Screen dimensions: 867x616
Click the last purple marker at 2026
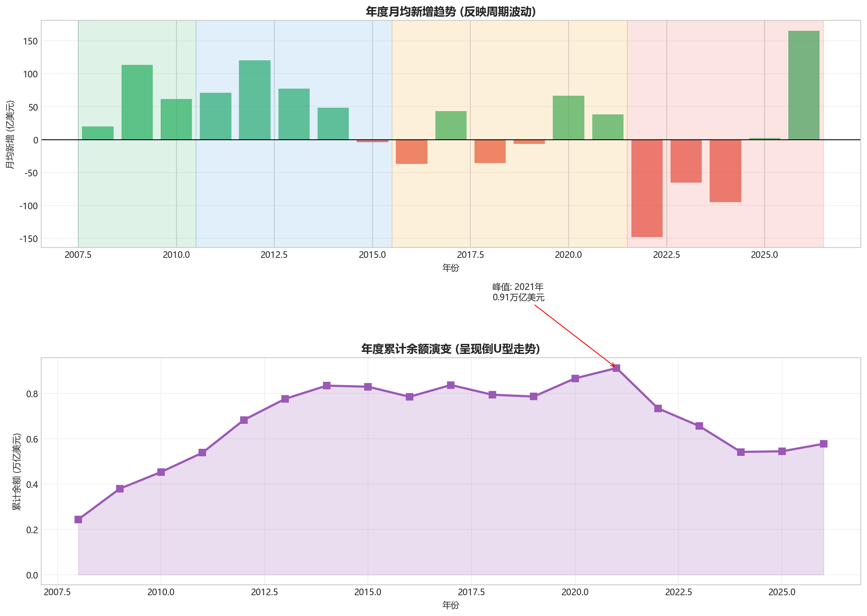tap(823, 444)
